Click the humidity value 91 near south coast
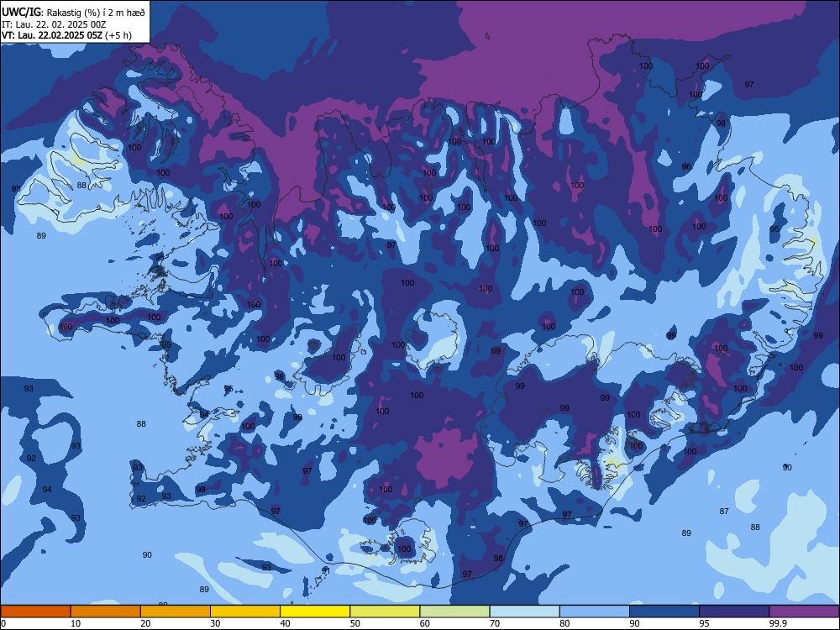Image resolution: width=840 pixels, height=630 pixels. point(326,570)
